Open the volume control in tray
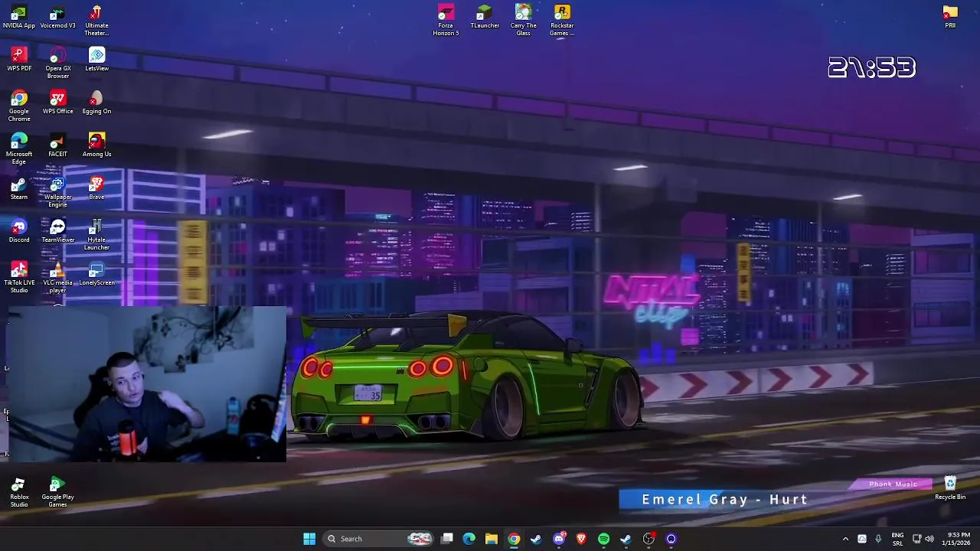 coord(929,539)
